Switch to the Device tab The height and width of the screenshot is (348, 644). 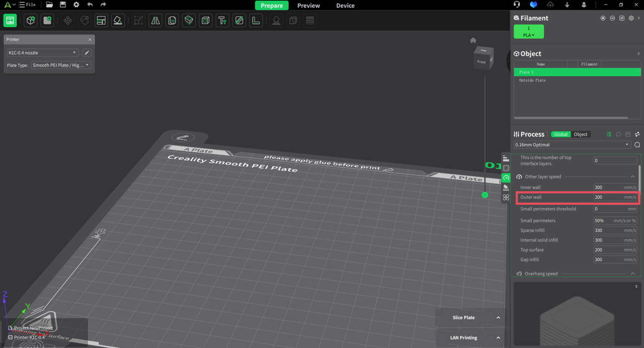[x=345, y=6]
